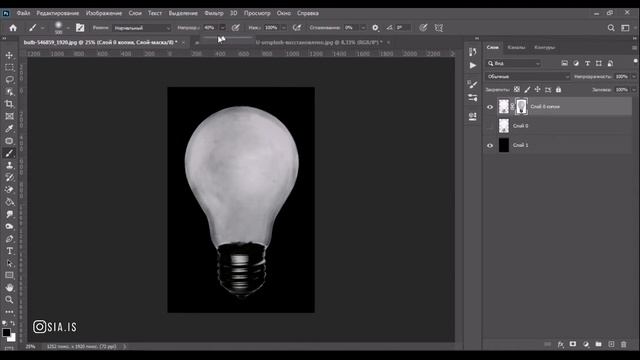Select the Lasso tool
This screenshot has height=360, width=640.
[x=9, y=80]
